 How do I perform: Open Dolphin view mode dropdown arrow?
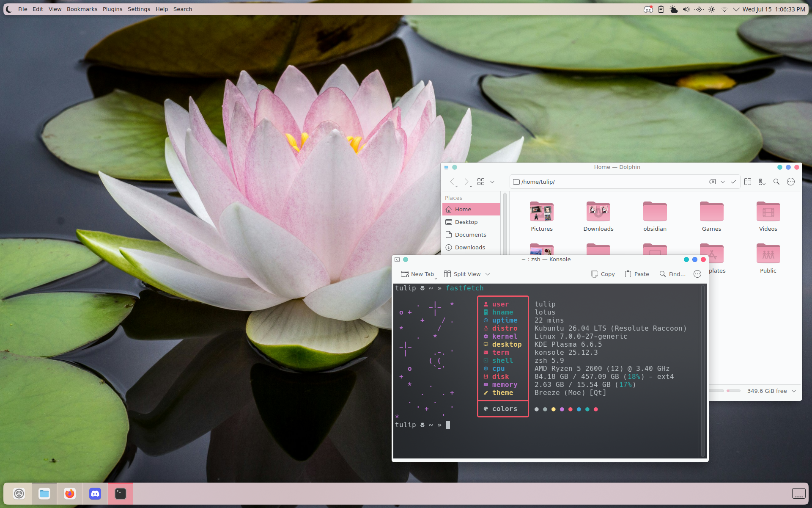tap(492, 182)
